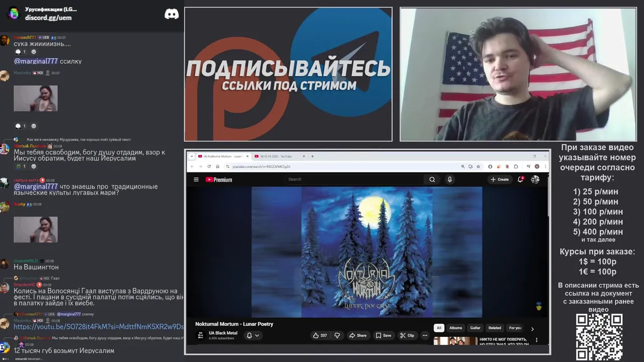Screen dimensions: 644x362
Task: Show more filter chips with right arrow
Action: click(x=532, y=329)
